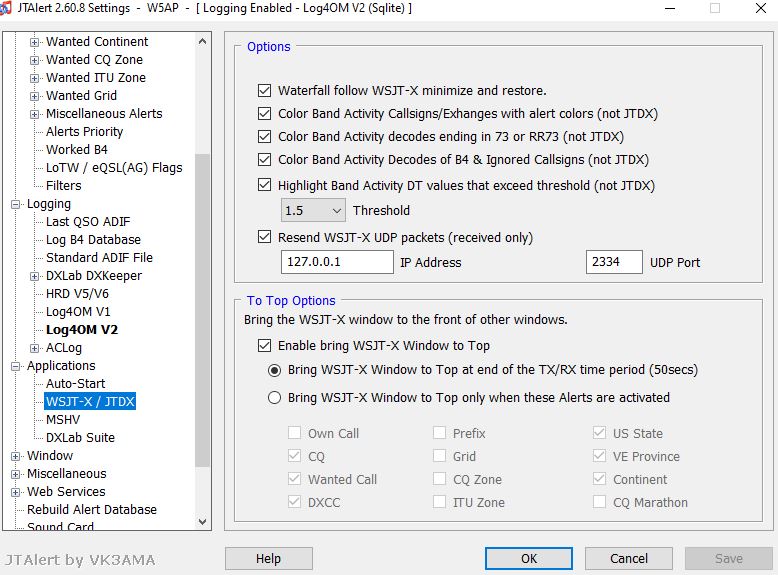Select DXLab Suite under Applications
Image resolution: width=778 pixels, height=575 pixels.
pyautogui.click(x=80, y=438)
